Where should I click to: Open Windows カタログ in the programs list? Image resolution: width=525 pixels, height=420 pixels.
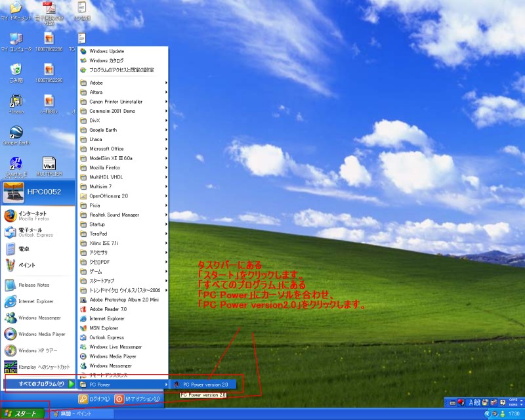tap(123, 60)
